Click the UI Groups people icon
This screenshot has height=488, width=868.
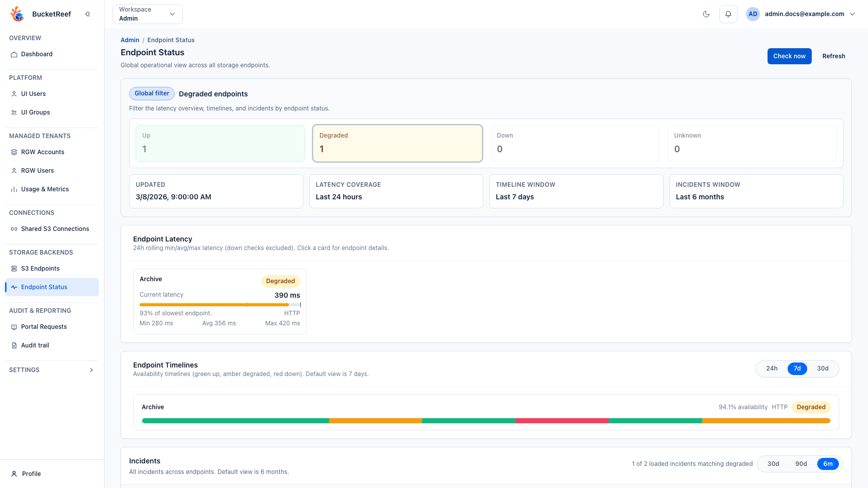click(x=14, y=112)
